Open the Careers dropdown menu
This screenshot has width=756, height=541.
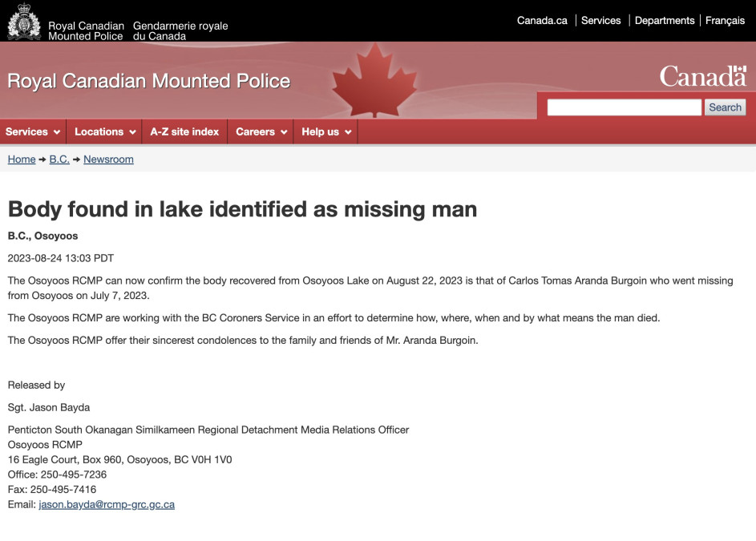coord(261,131)
